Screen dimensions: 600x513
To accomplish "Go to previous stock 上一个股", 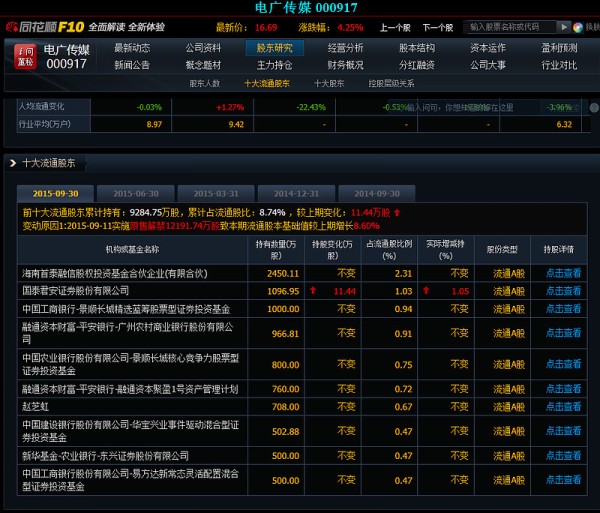I will (x=395, y=28).
